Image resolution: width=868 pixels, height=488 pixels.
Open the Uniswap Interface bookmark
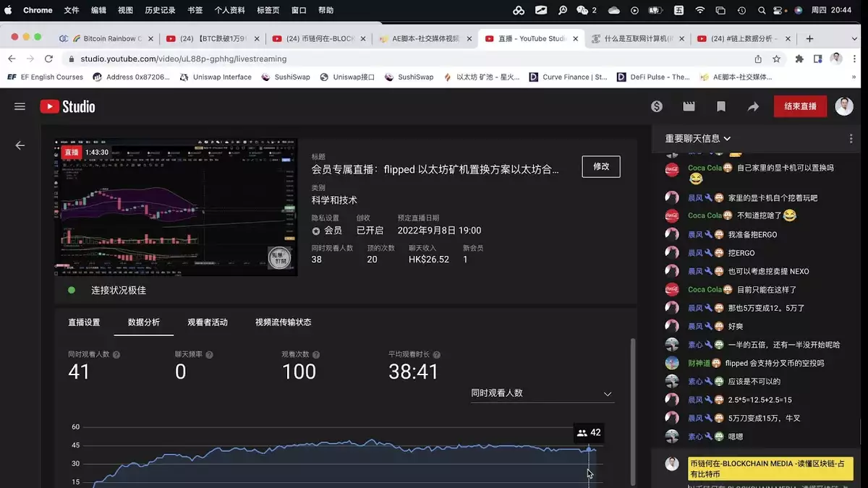click(216, 77)
